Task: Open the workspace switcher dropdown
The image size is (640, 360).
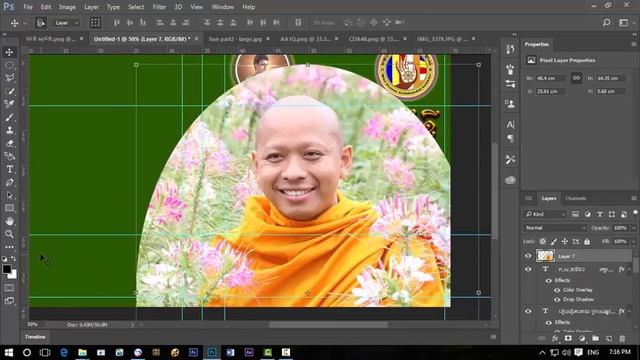Action: click(x=625, y=22)
